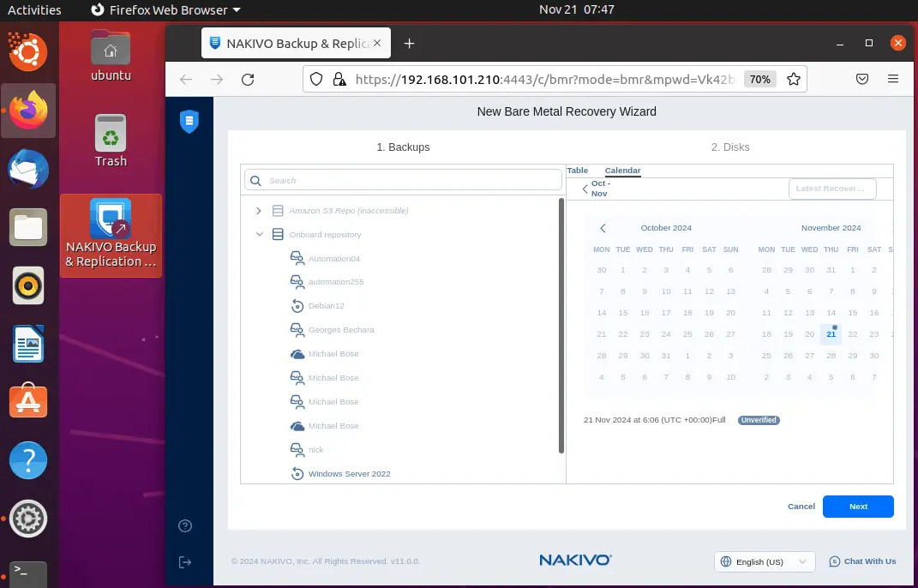This screenshot has width=918, height=588.
Task: Click the backup tree vertical scrollbar
Action: pyautogui.click(x=561, y=326)
